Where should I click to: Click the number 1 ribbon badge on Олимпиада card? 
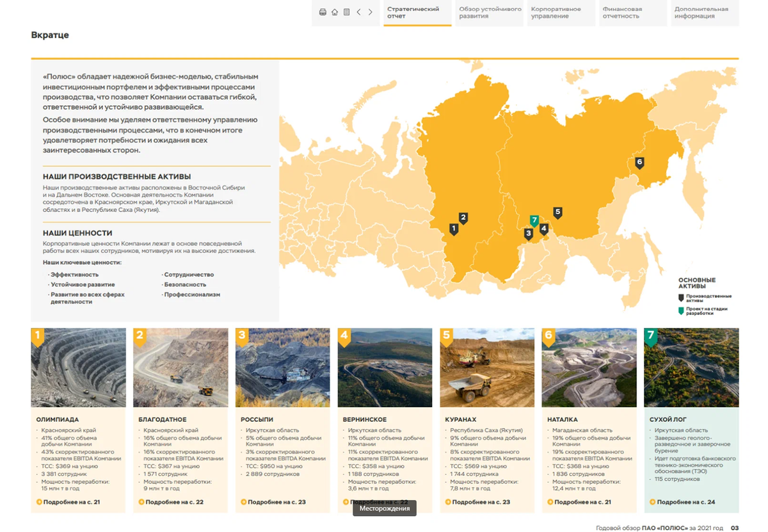coord(38,337)
